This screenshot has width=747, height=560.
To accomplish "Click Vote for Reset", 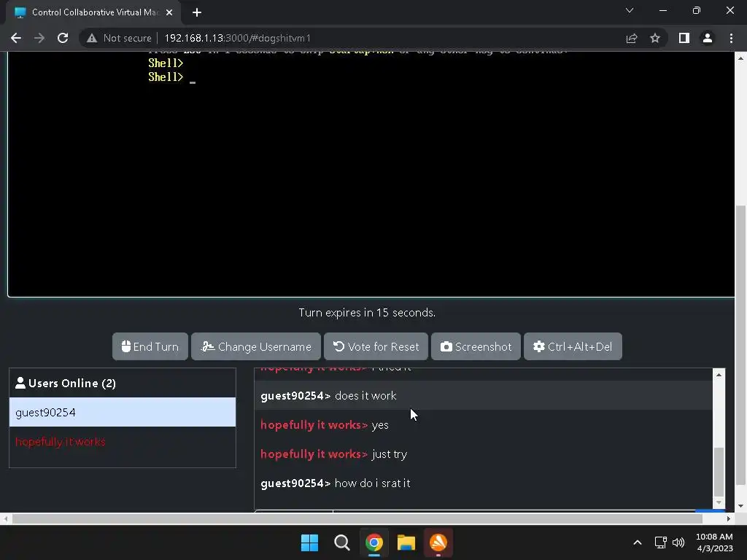I will click(x=376, y=346).
